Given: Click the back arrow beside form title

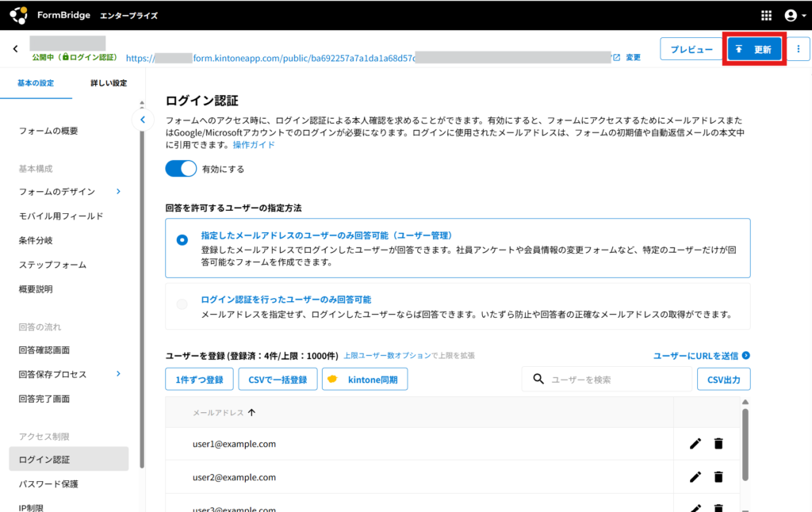Looking at the screenshot, I should click(x=15, y=49).
